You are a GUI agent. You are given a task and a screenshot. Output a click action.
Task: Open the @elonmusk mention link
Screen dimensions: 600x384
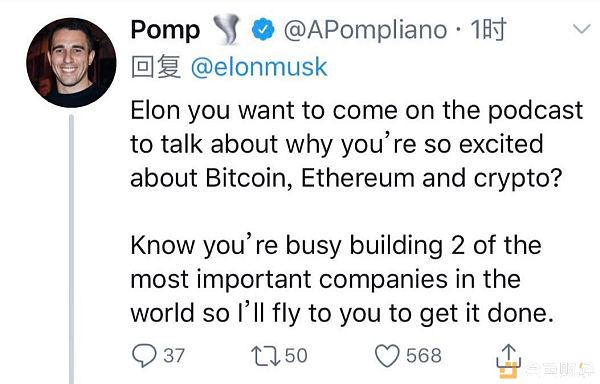(x=259, y=67)
